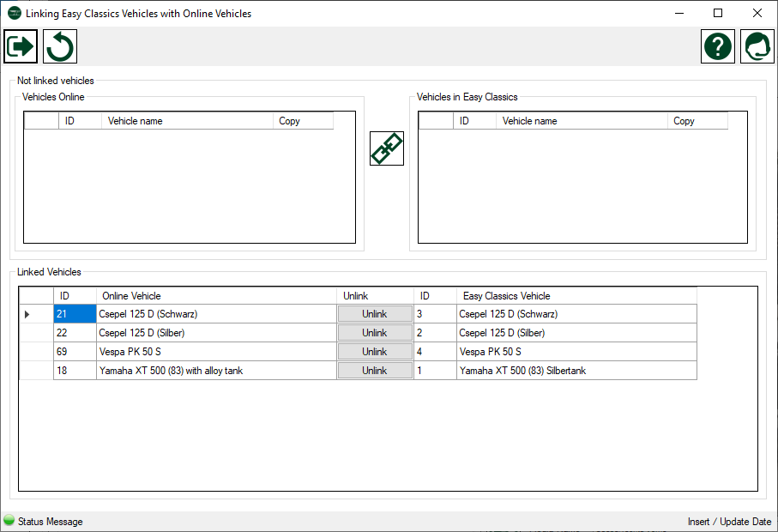
Task: Click Copy header in Vehicles Online table
Action: click(303, 121)
